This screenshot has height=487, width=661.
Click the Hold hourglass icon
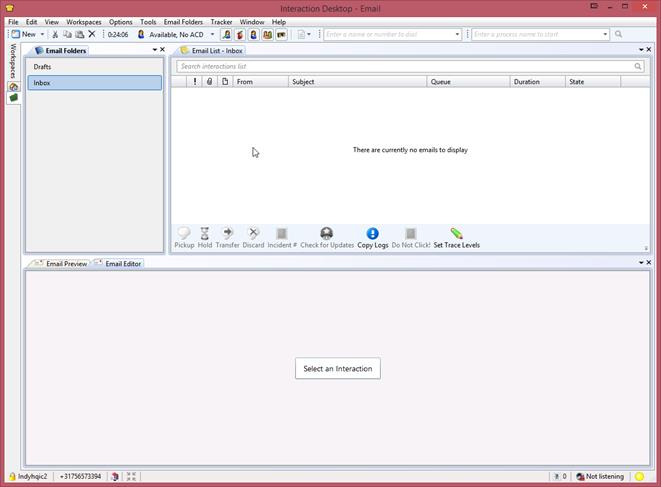pos(205,234)
